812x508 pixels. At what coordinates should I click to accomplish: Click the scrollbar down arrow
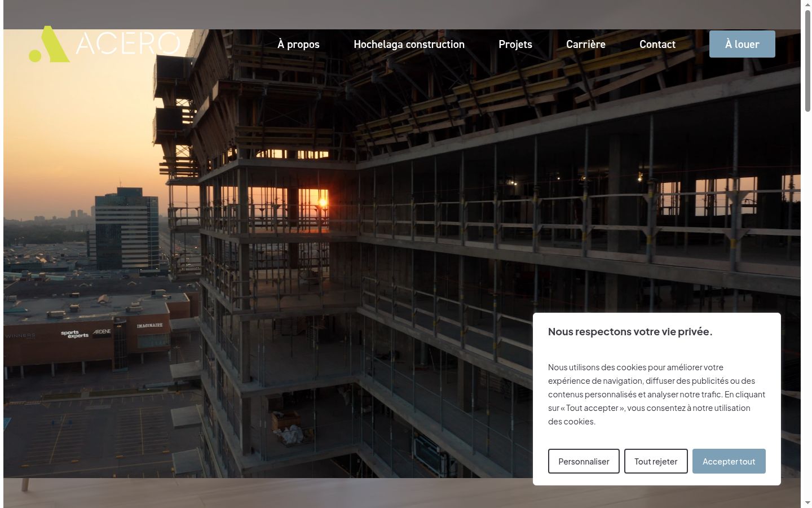[807, 502]
